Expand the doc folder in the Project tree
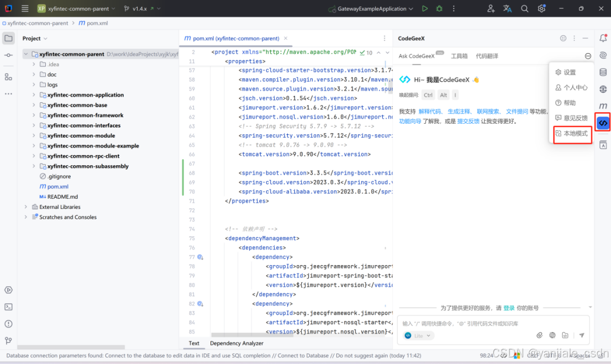 point(33,74)
